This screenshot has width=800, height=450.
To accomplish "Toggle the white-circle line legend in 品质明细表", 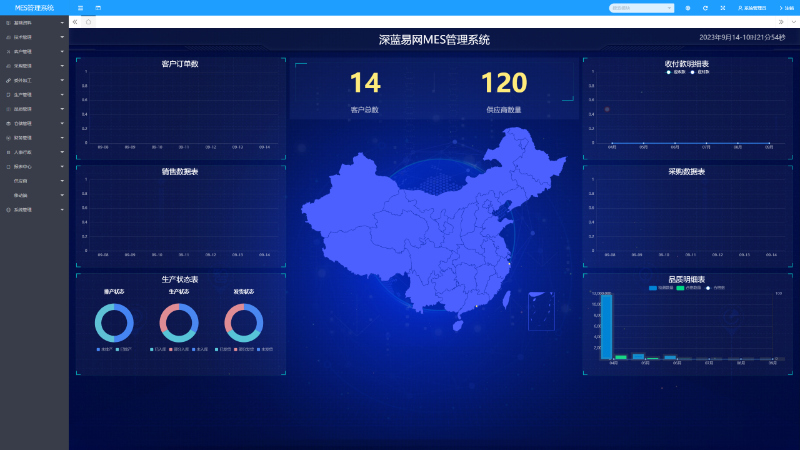I will (715, 288).
